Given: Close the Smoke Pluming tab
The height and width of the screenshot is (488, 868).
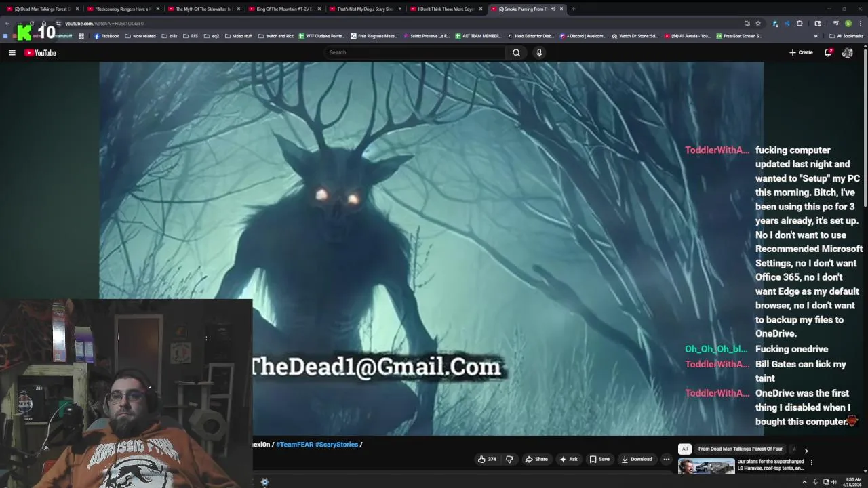Looking at the screenshot, I should click(561, 9).
